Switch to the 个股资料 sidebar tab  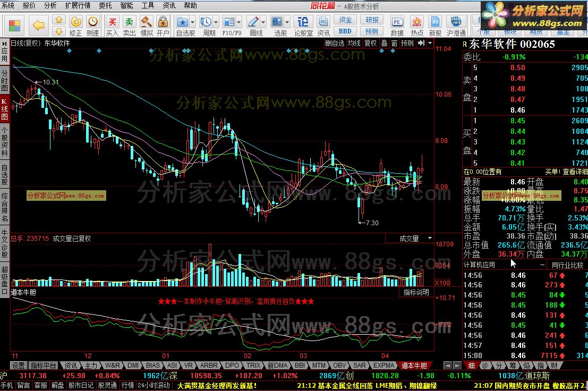click(4, 142)
